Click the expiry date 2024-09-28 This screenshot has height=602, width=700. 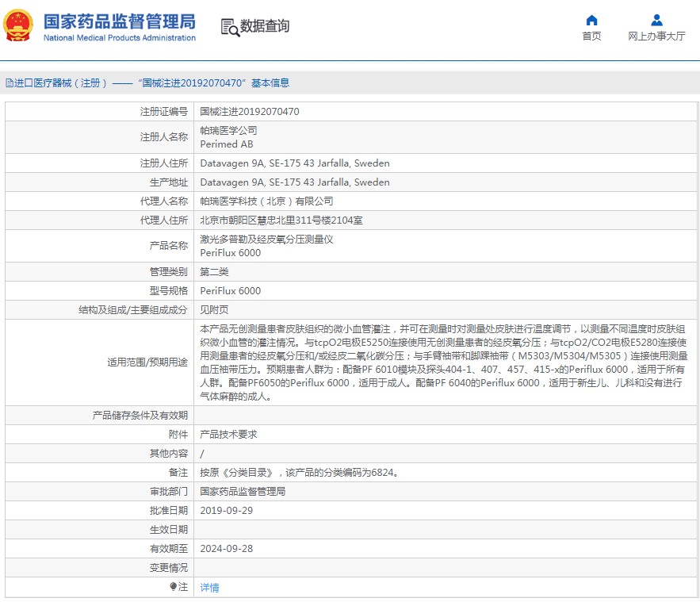pyautogui.click(x=227, y=549)
